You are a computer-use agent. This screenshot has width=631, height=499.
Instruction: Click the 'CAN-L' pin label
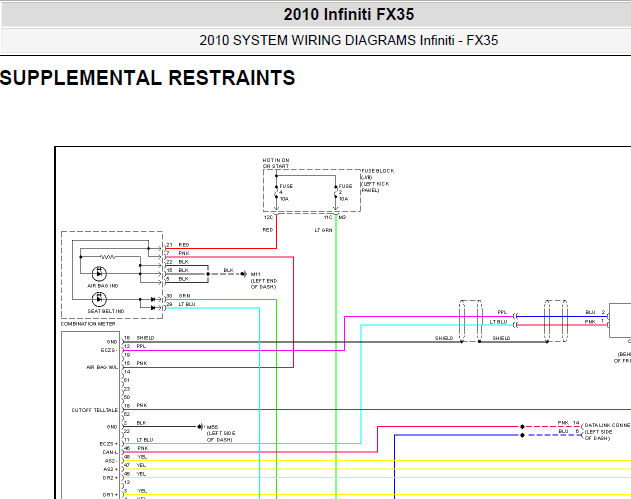point(110,452)
